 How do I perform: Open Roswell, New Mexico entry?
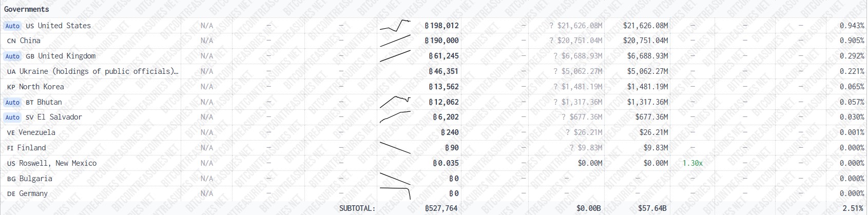pos(57,163)
